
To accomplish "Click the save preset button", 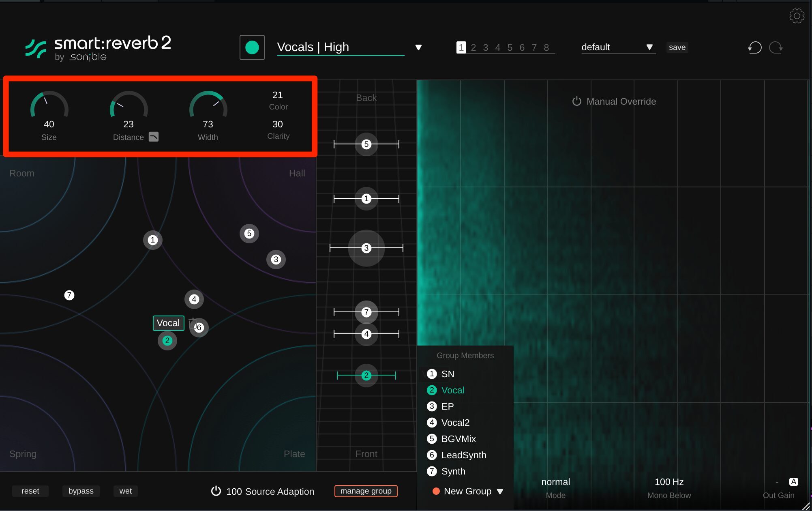I will 677,47.
